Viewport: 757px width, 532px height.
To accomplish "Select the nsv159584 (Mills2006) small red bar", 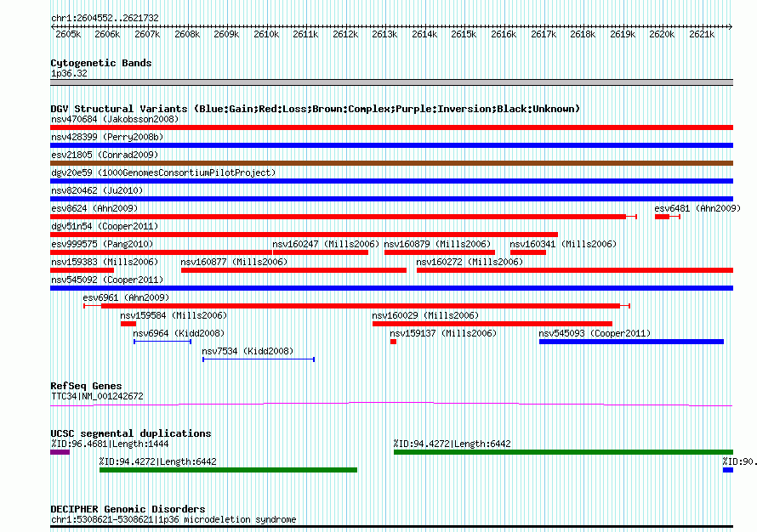I will (x=128, y=324).
